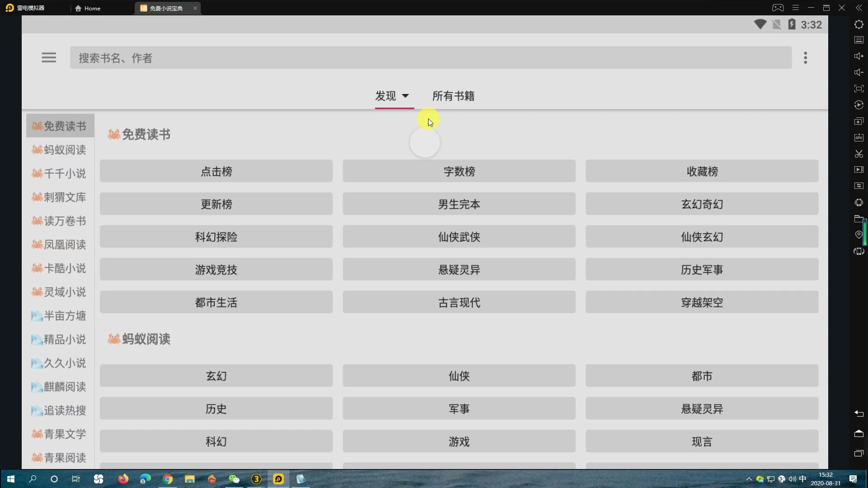
Task: Select 免费读书 in the source sidebar
Action: (x=60, y=126)
